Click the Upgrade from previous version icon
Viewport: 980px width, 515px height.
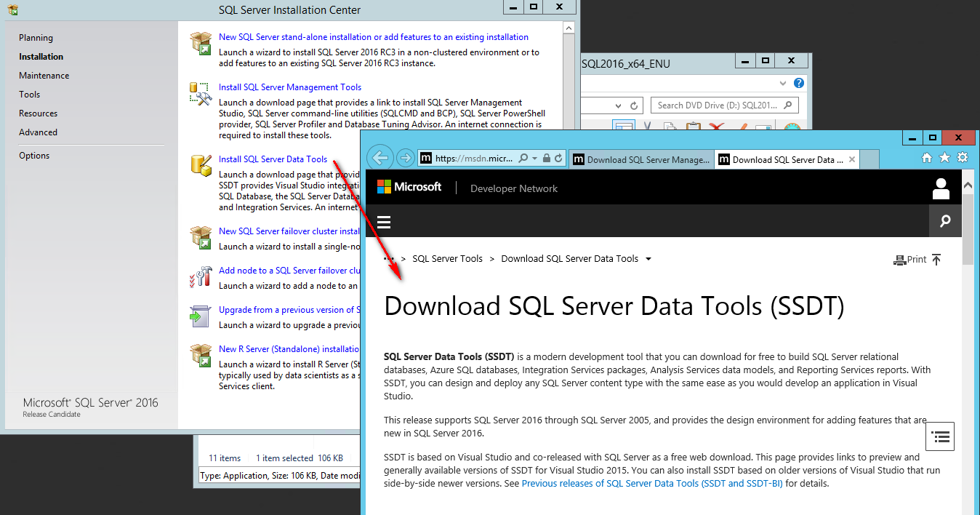201,316
